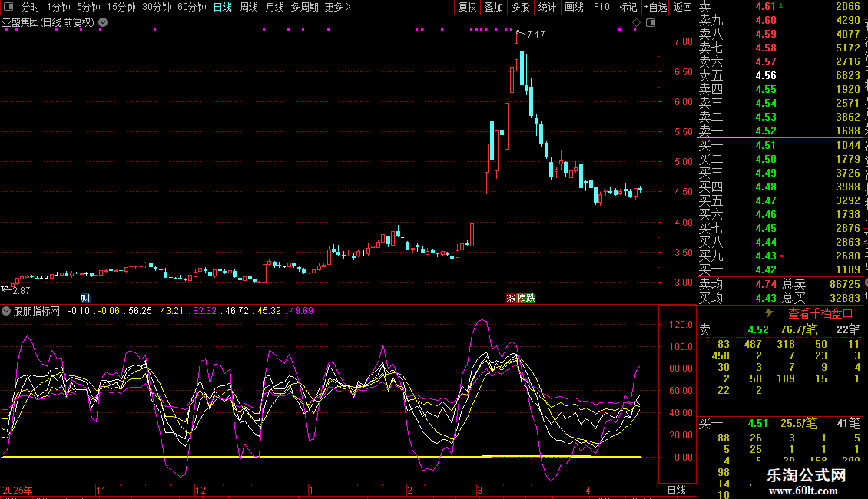Screen dimensions: 868x499
Task: Expand the 股朋指标网 indicator dropdown arrow
Action: [x=6, y=311]
